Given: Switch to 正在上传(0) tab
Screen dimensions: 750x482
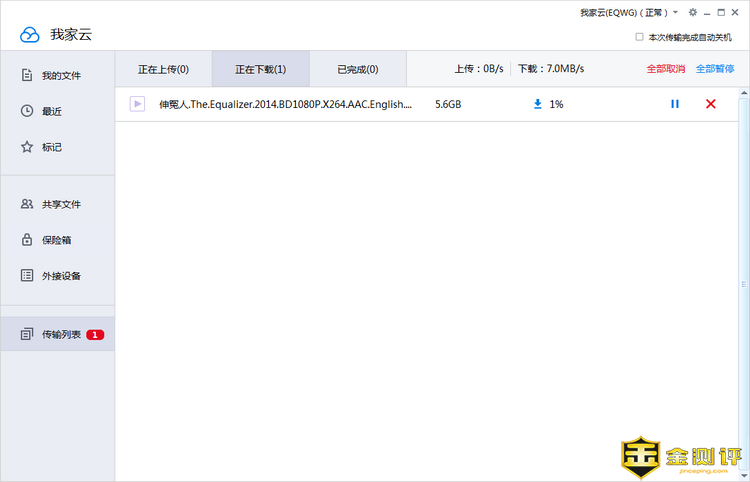Looking at the screenshot, I should pos(163,70).
